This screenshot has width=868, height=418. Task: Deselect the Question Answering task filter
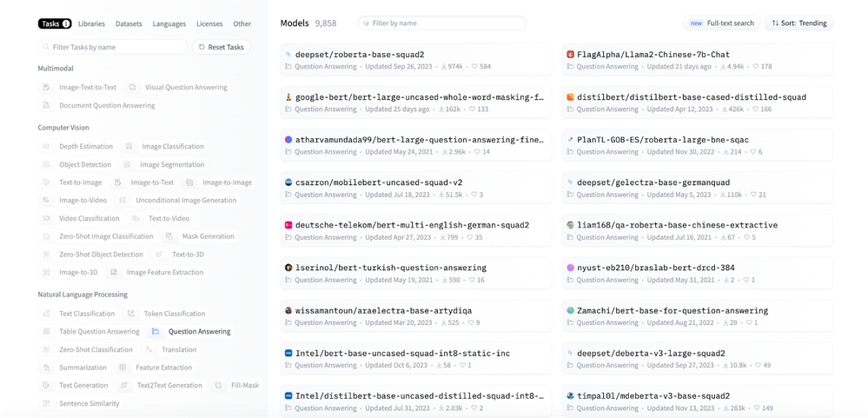(x=199, y=332)
